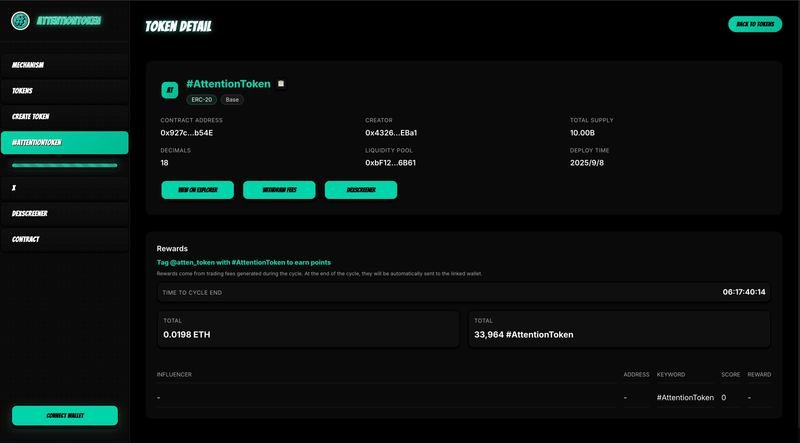800x443 pixels.
Task: Click the AttentionToken brand title in sidebar
Action: coord(69,21)
